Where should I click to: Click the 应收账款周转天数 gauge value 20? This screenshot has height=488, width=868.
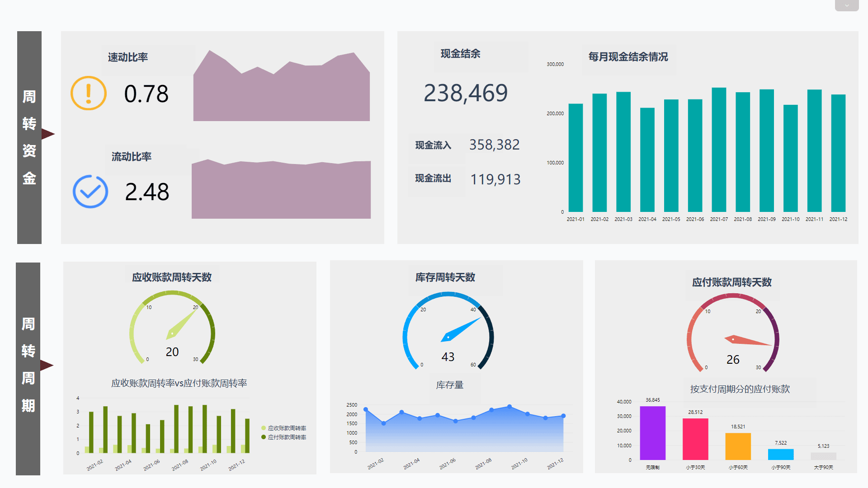(172, 352)
